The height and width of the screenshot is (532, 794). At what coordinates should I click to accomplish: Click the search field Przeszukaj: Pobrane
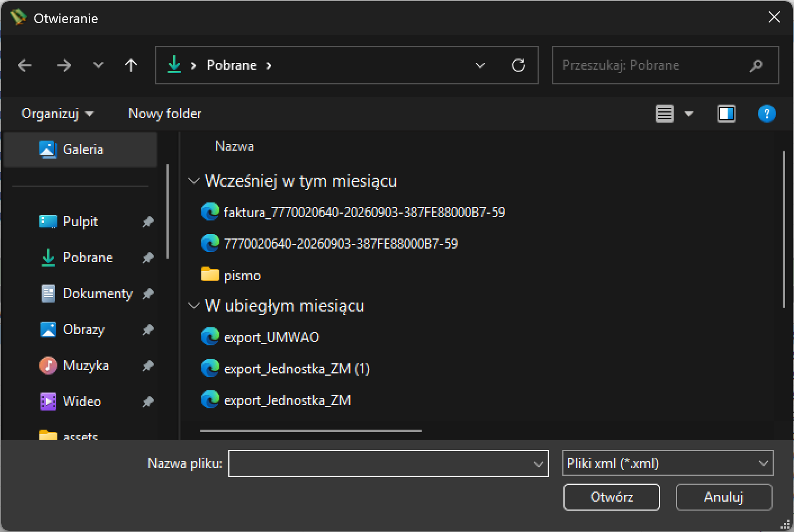(666, 65)
